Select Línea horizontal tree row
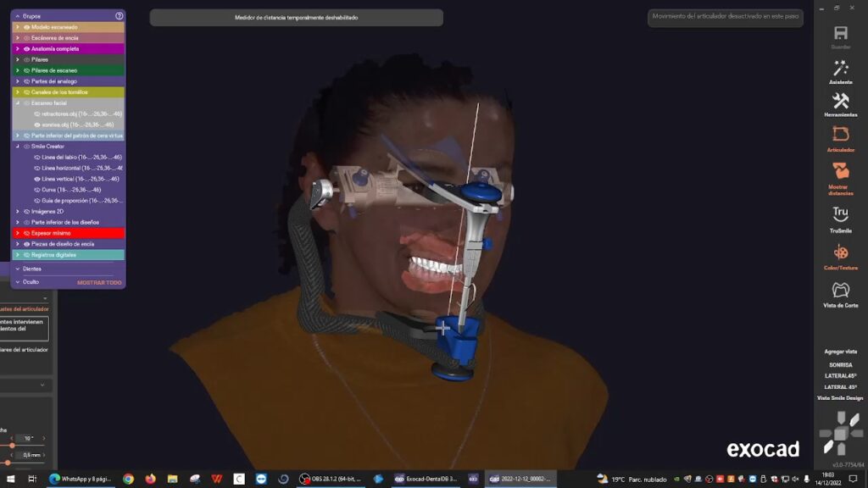 (68, 169)
